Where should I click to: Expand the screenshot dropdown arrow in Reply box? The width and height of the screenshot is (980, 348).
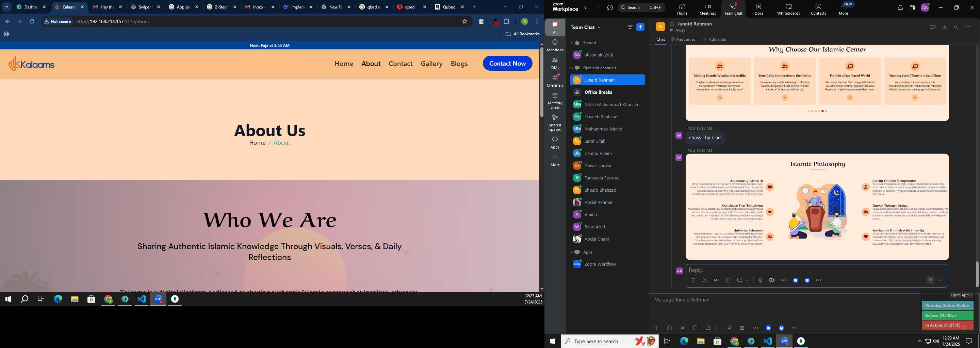tap(747, 280)
